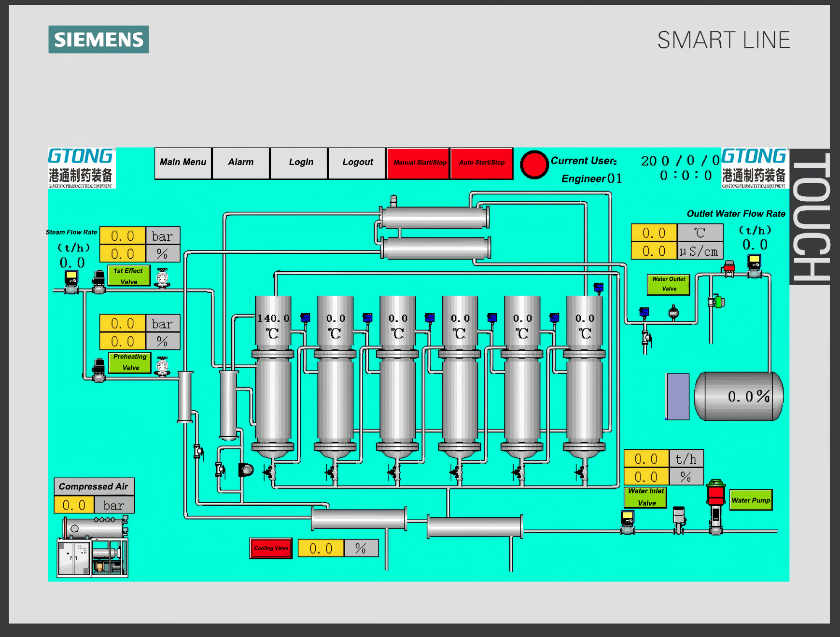Toggle Manual Start/Stop
Viewport: 840px width, 637px height.
click(x=418, y=163)
